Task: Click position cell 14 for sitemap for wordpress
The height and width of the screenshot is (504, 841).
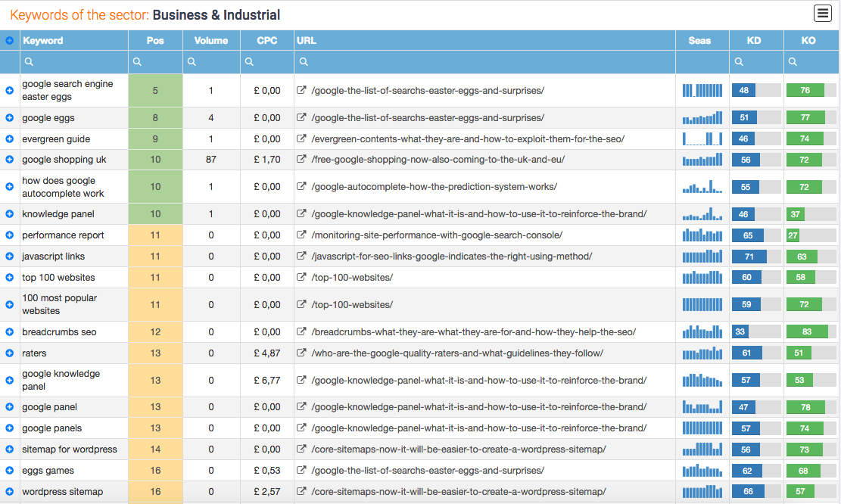Action: (x=155, y=450)
